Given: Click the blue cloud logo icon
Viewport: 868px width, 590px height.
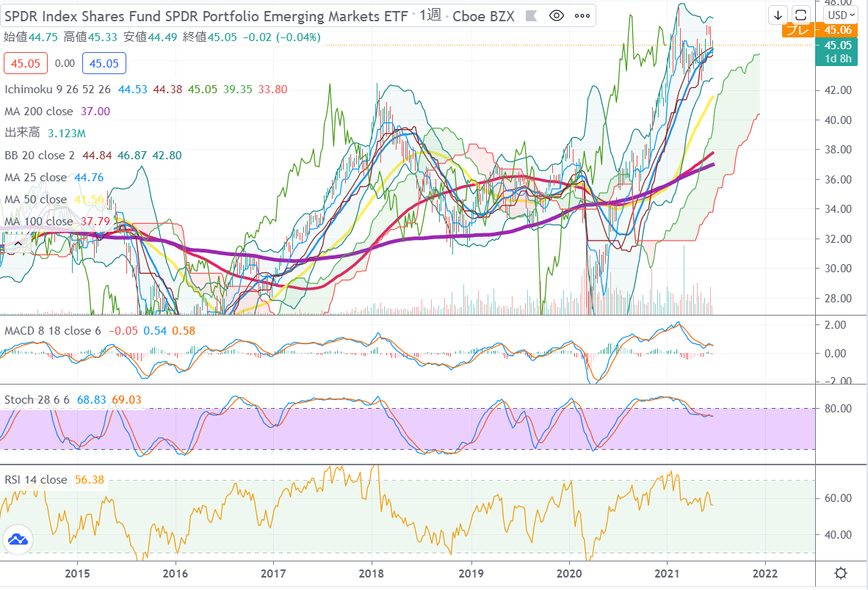Looking at the screenshot, I should pyautogui.click(x=18, y=539).
